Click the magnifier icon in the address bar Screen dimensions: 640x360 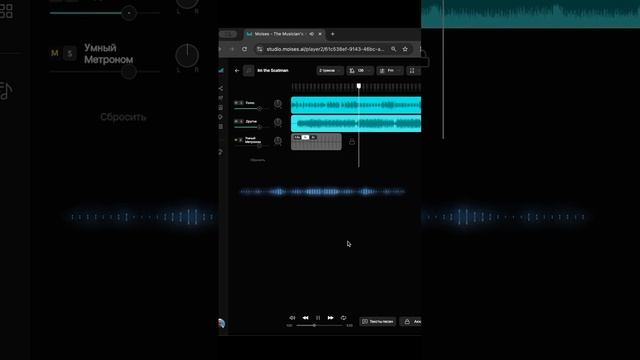point(393,49)
